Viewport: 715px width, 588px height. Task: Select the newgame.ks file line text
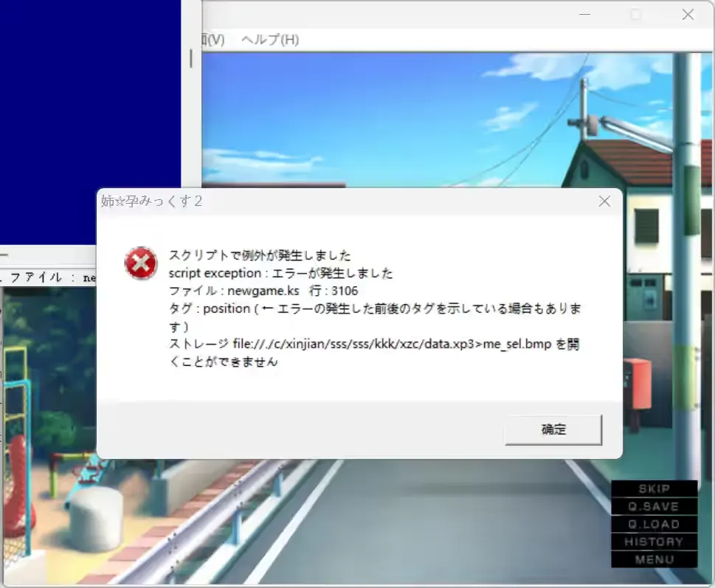[263, 291]
